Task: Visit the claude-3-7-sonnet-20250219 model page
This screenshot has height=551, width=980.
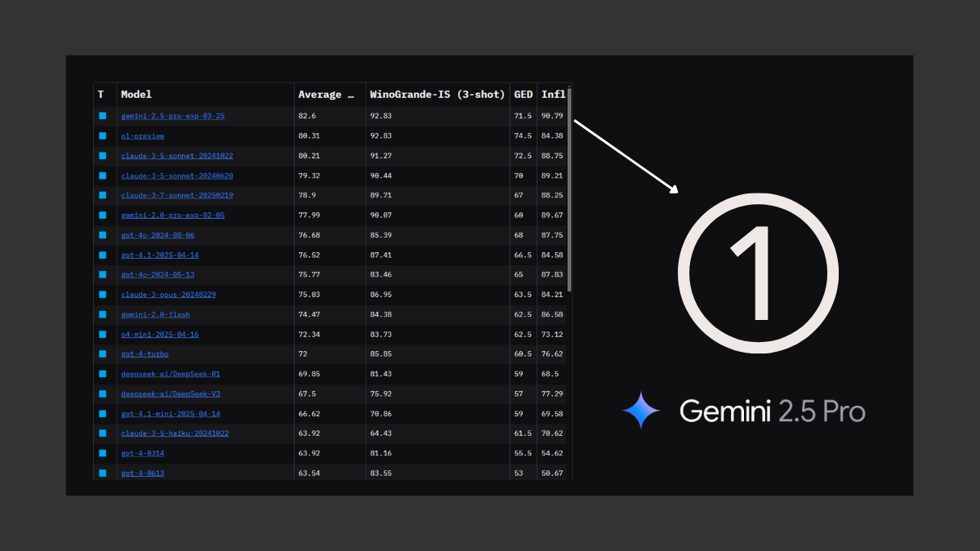Action: [x=176, y=195]
